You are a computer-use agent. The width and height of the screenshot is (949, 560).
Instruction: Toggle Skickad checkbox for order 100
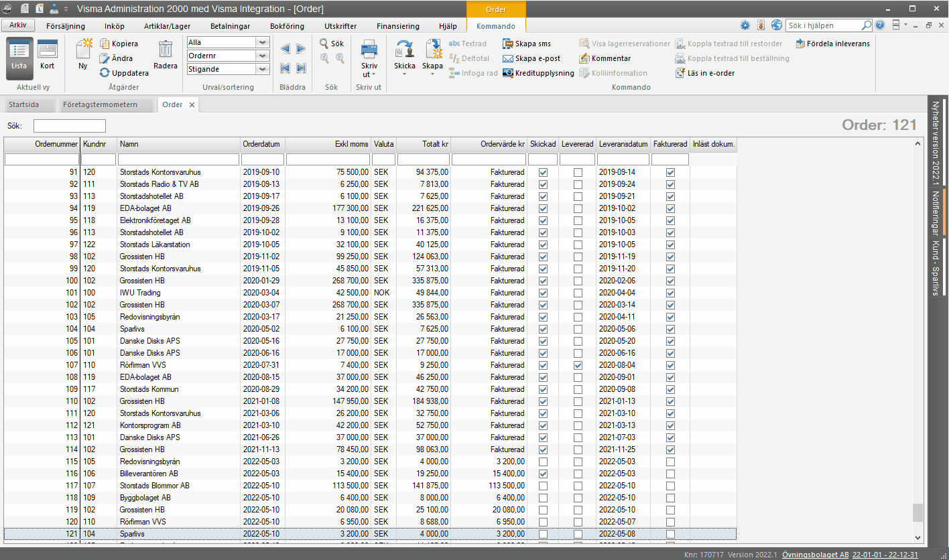click(543, 281)
